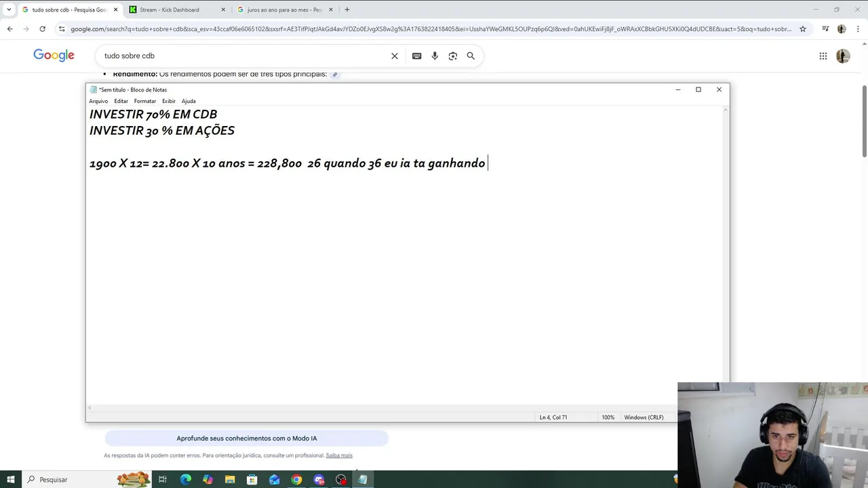
Task: Open OBS recording app from taskbar
Action: tap(341, 479)
